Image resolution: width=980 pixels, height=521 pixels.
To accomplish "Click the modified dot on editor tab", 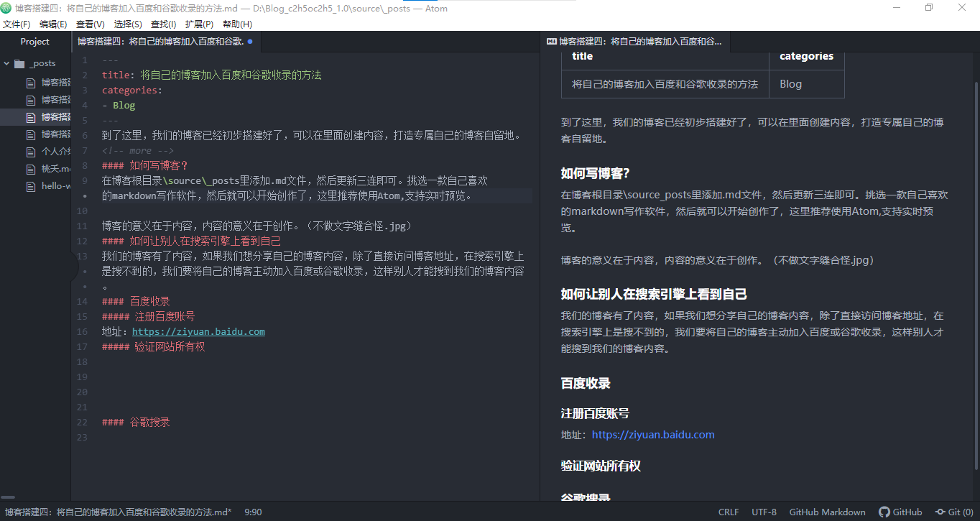I will click(x=250, y=42).
